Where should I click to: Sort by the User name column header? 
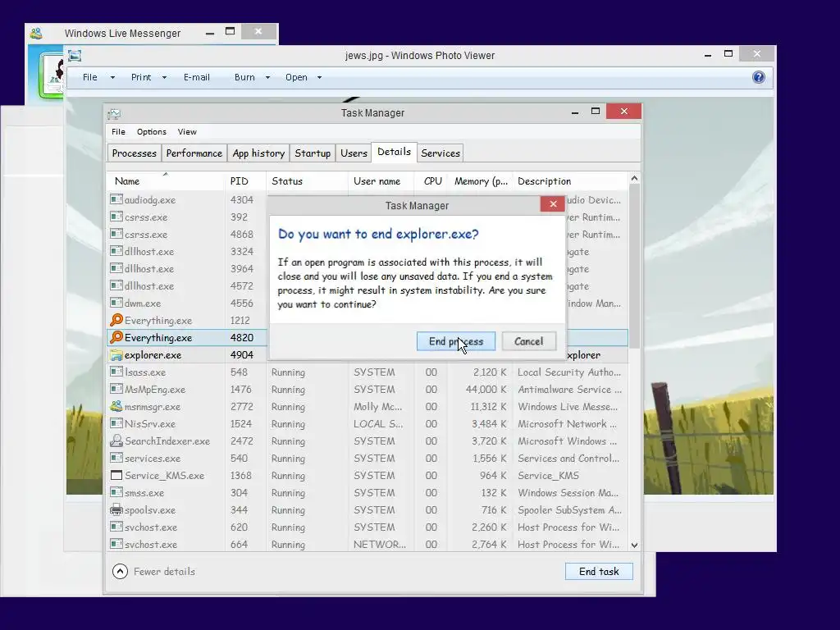(381, 181)
